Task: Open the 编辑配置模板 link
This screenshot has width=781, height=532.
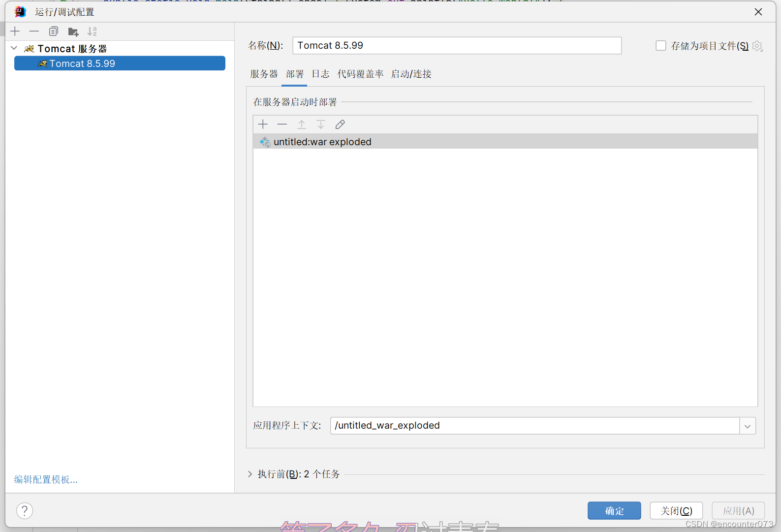Action: click(x=46, y=479)
